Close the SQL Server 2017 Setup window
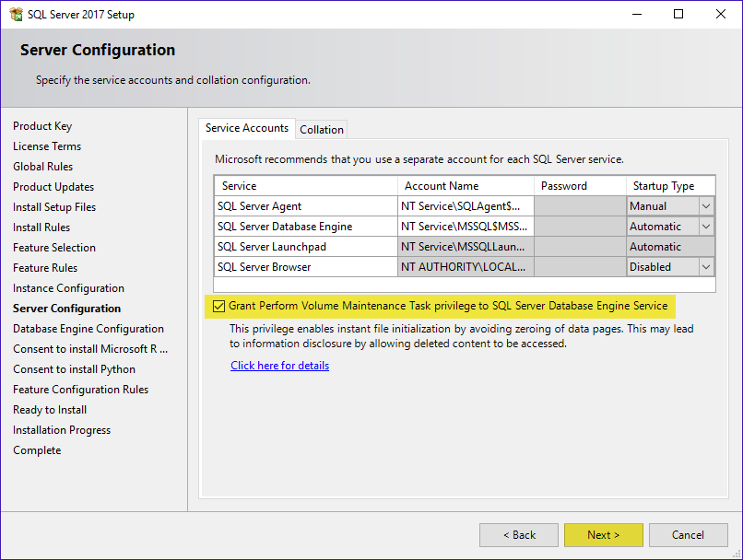 click(721, 14)
